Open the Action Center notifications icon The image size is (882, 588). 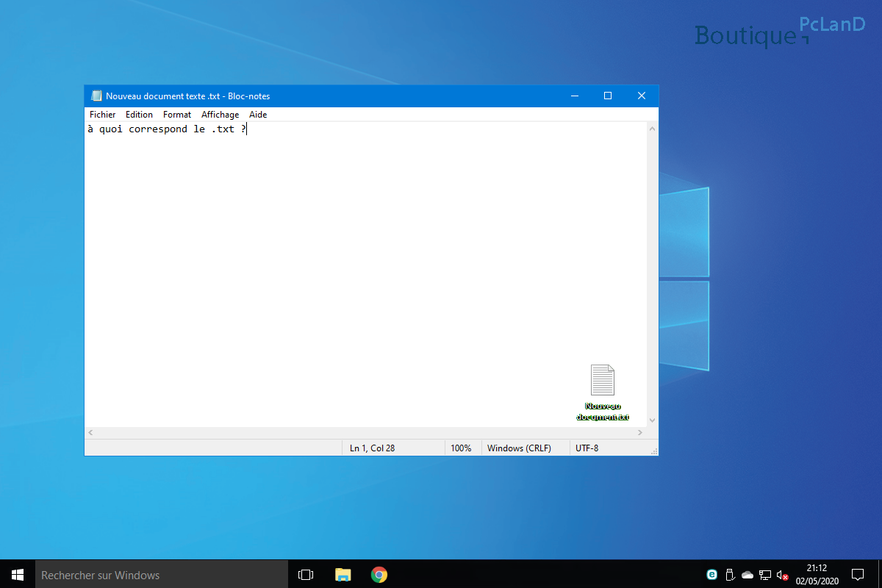tap(858, 574)
